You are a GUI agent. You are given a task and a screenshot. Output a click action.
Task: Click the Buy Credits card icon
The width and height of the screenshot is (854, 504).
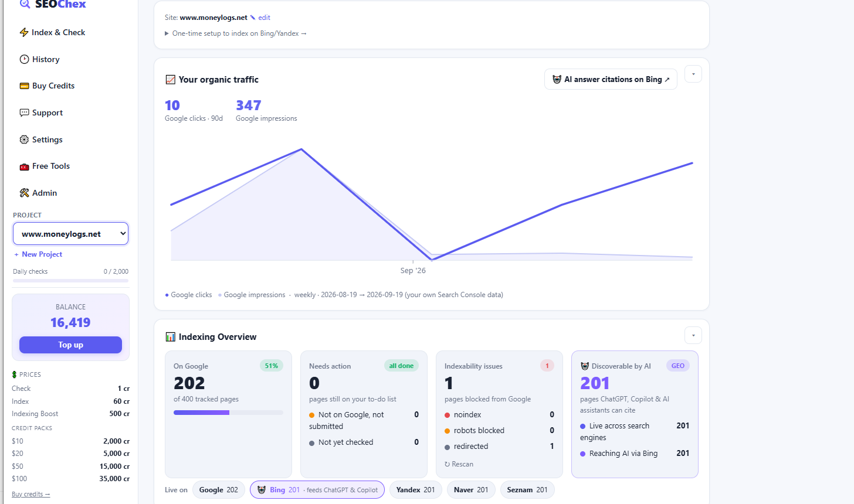point(24,86)
